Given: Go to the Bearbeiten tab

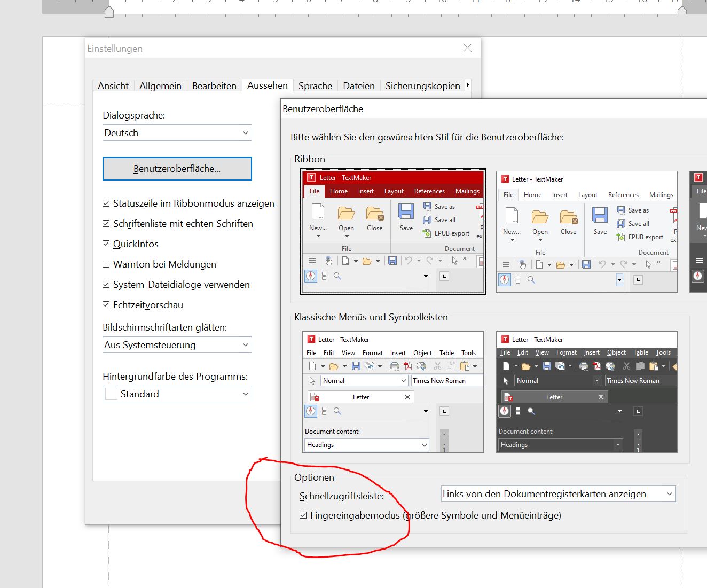Looking at the screenshot, I should click(214, 86).
